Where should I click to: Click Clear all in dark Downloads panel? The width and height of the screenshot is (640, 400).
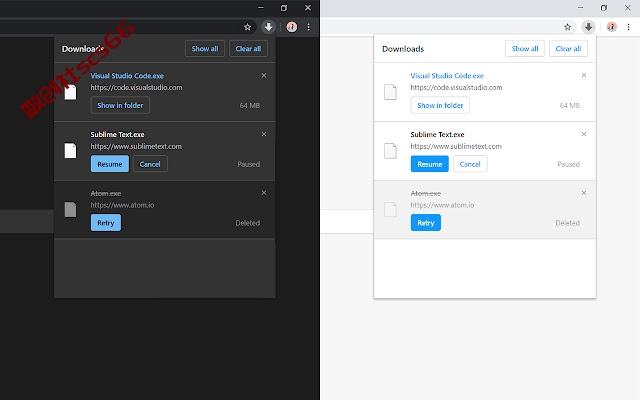[x=248, y=49]
